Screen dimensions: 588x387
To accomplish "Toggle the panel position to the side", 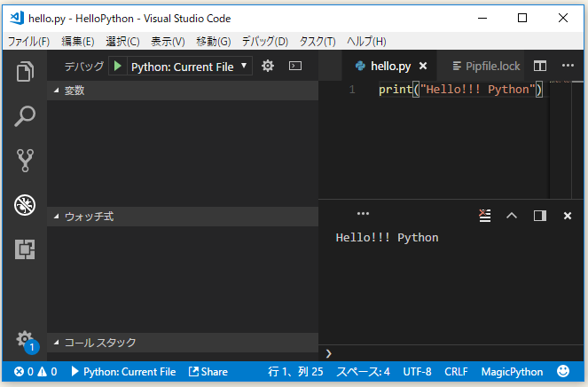I will 539,215.
